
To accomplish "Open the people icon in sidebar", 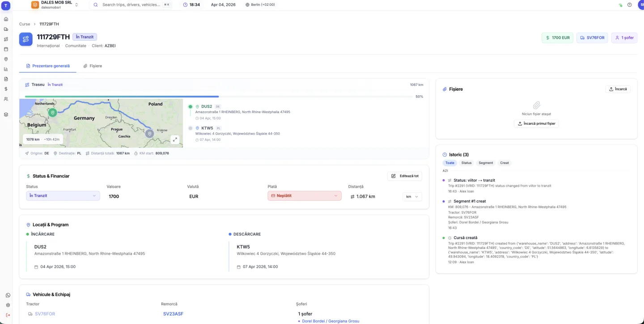I will point(6,99).
